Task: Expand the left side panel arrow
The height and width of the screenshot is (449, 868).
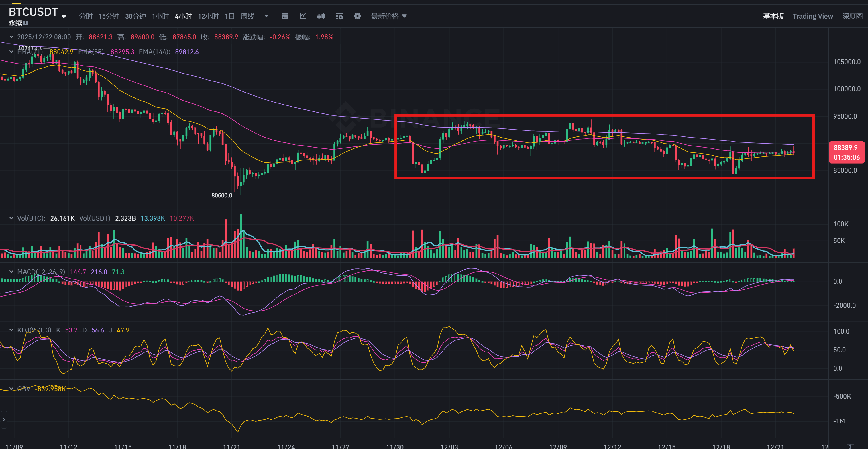Action: (x=4, y=420)
